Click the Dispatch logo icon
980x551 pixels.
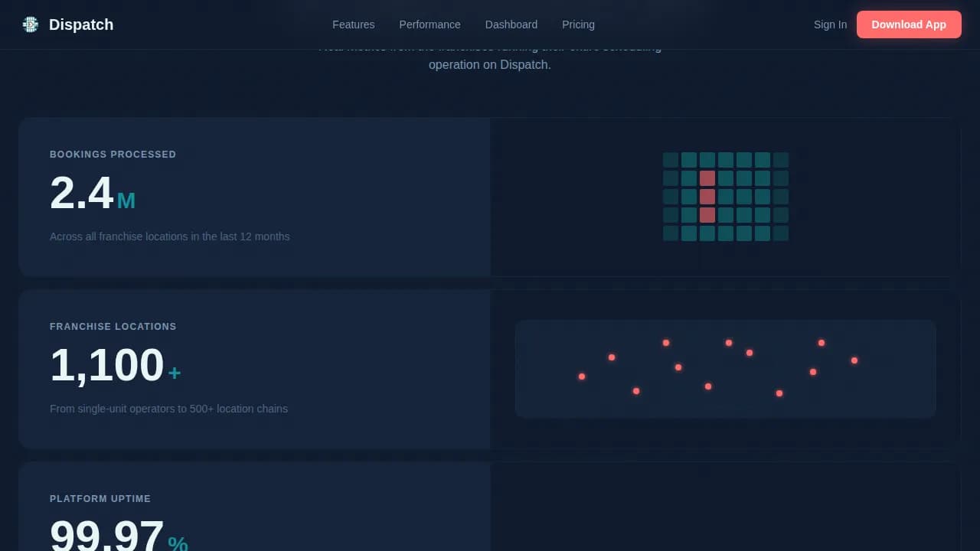[31, 24]
